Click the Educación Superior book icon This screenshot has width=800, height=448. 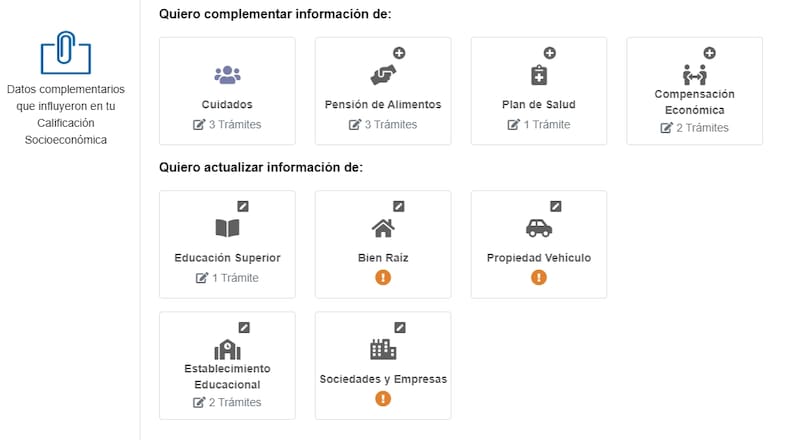[227, 228]
